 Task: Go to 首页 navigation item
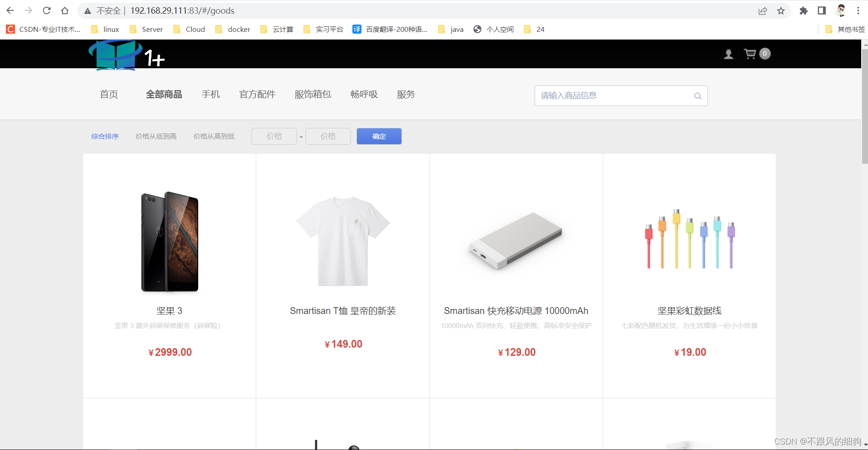coord(109,94)
